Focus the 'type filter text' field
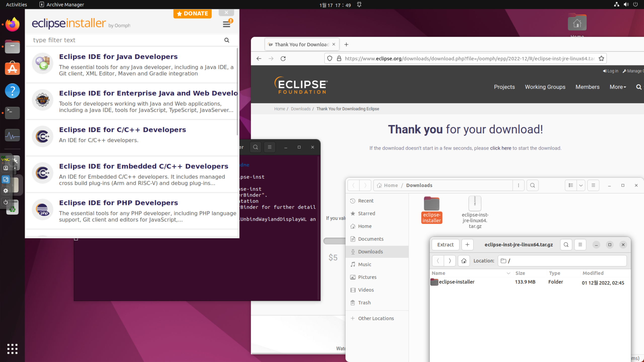Image resolution: width=644 pixels, height=362 pixels. click(x=126, y=40)
